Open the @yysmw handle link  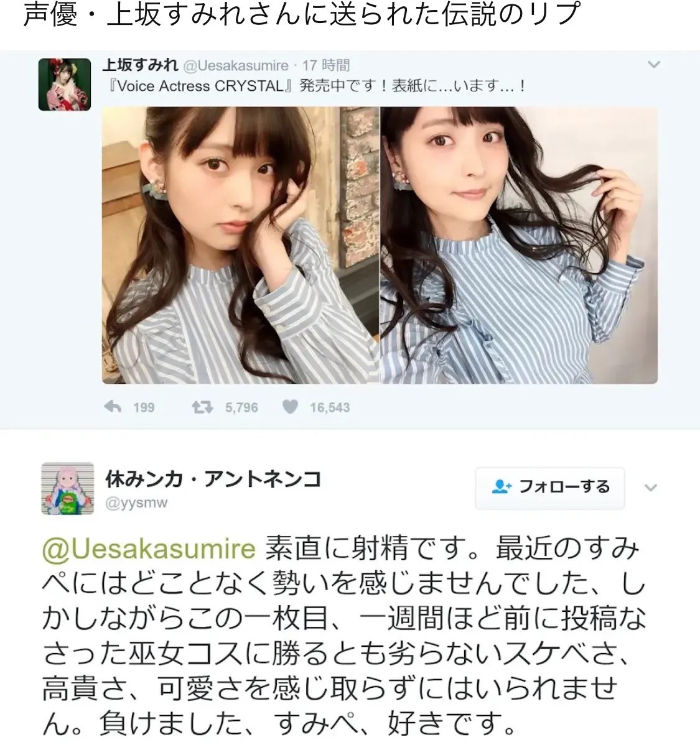136,502
